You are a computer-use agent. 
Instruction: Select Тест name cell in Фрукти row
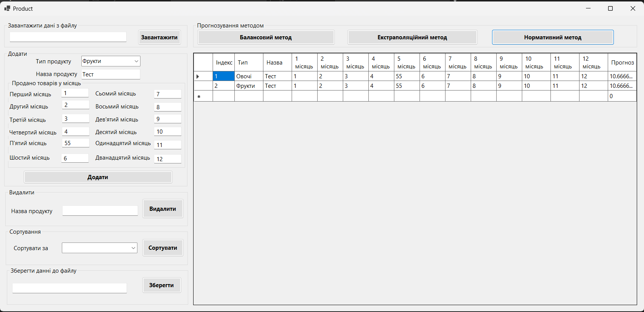[x=278, y=86]
